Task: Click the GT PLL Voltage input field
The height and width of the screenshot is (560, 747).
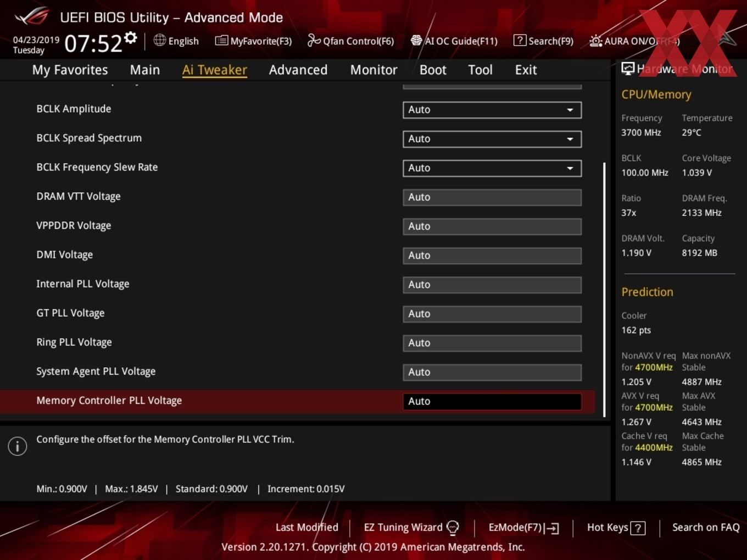Action: [x=492, y=313]
